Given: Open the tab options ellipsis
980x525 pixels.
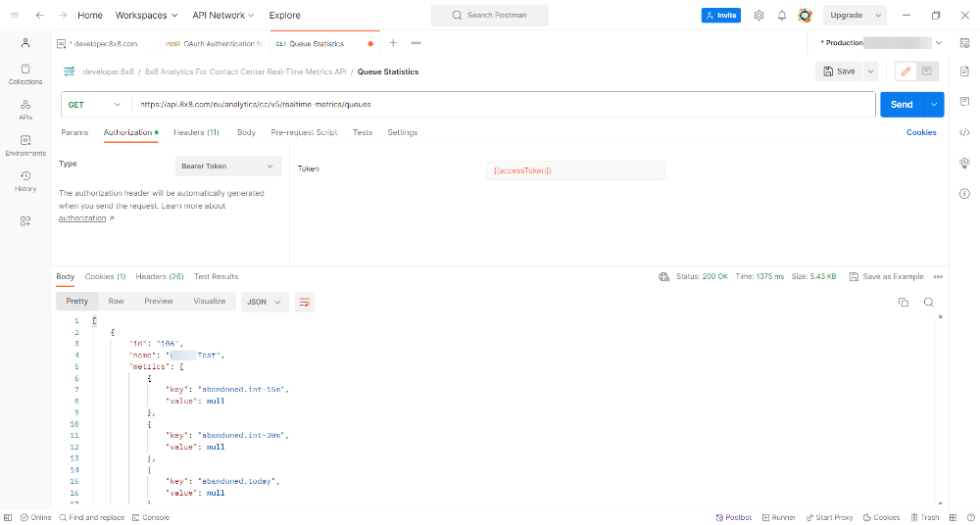Looking at the screenshot, I should coord(416,43).
